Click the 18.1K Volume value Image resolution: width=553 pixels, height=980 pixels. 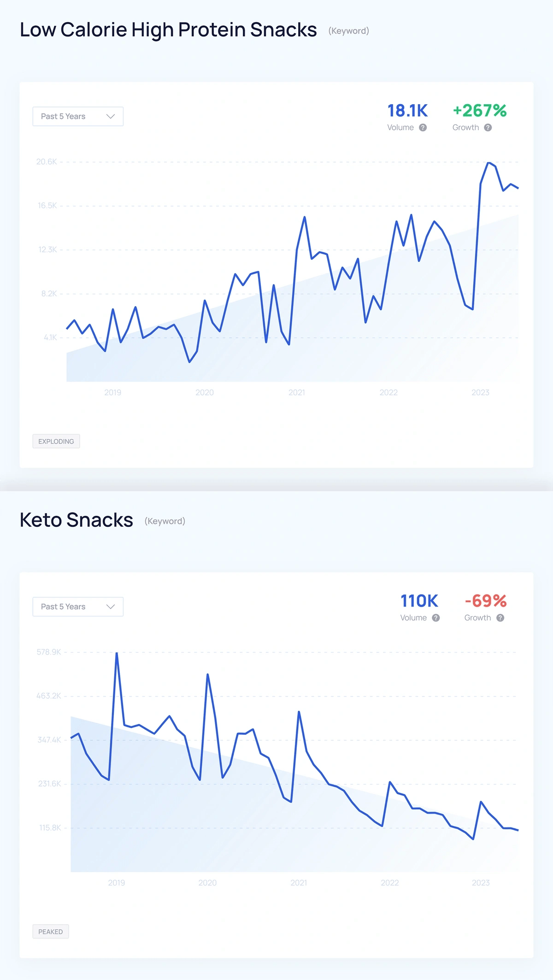point(407,111)
